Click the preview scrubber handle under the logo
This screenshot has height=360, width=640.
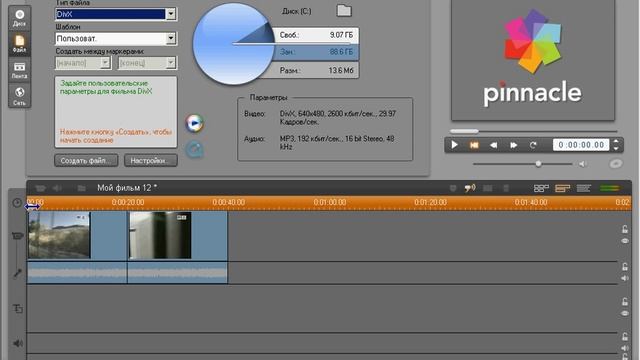pos(464,131)
